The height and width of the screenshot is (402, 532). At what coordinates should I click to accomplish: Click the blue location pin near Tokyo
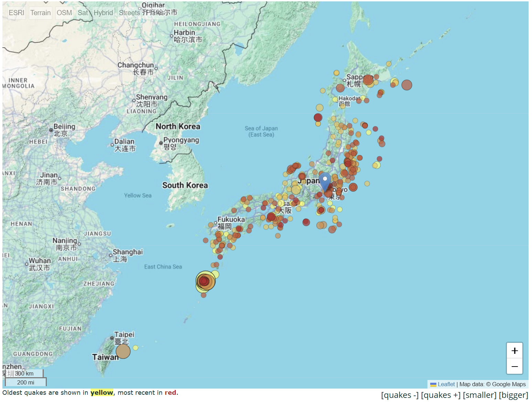click(325, 181)
